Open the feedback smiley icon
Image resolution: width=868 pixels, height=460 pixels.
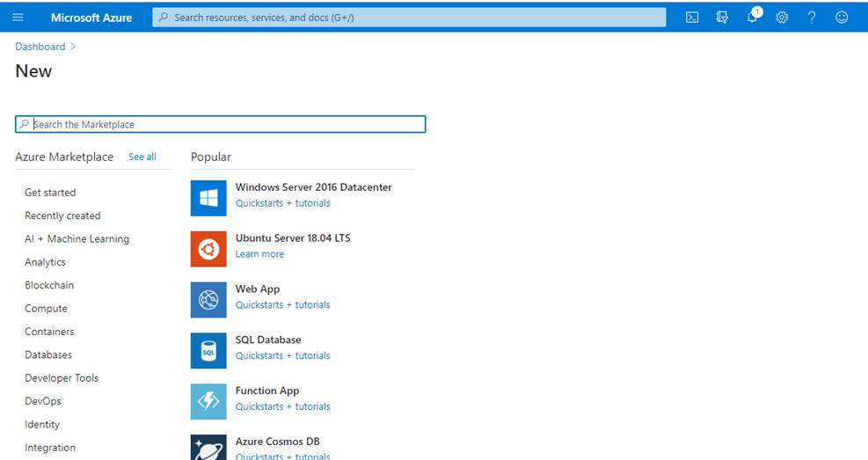pyautogui.click(x=842, y=18)
